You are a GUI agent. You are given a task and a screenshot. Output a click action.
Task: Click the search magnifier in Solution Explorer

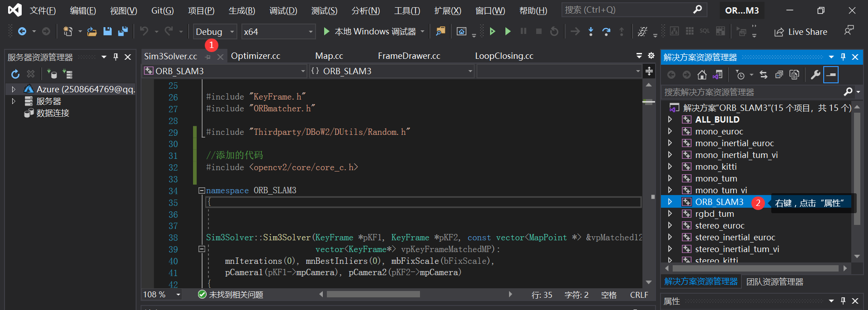[848, 92]
